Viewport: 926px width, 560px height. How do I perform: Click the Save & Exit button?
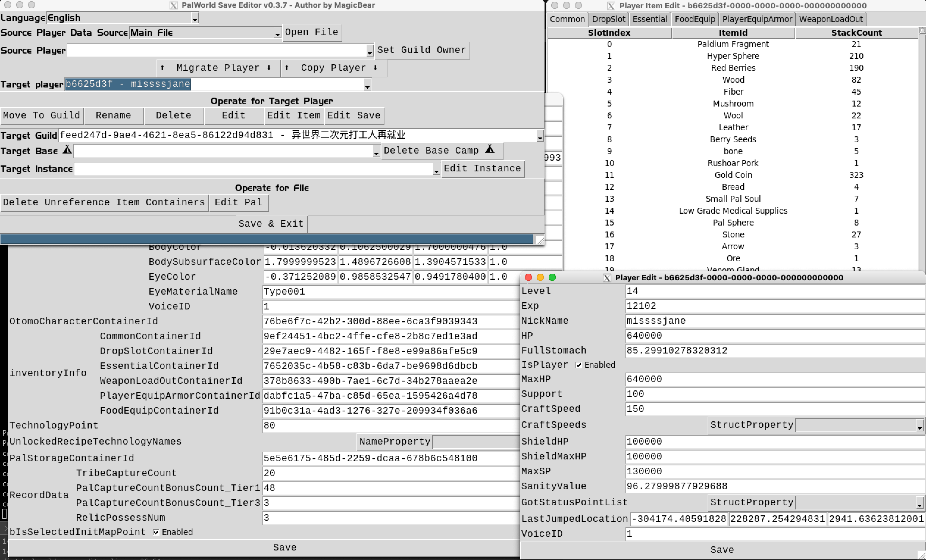click(271, 224)
